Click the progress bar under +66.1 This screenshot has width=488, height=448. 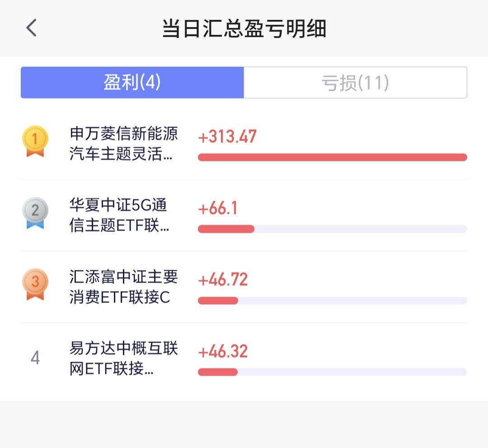(332, 229)
